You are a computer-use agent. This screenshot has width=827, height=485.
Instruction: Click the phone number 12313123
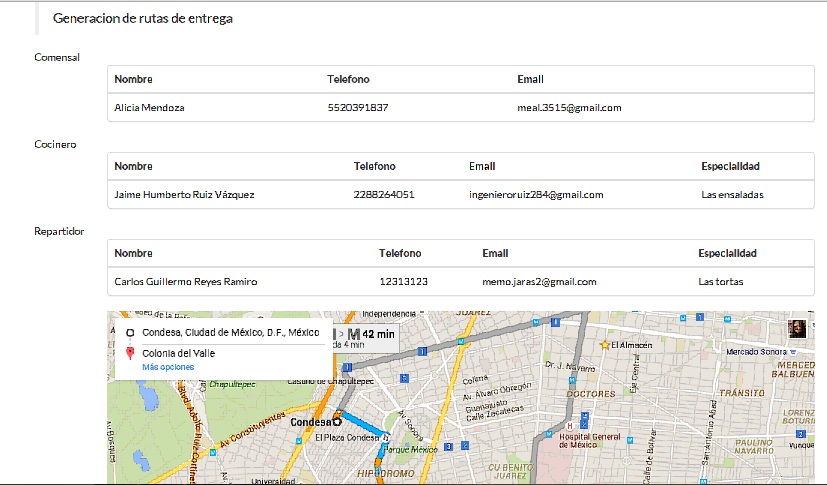403,282
